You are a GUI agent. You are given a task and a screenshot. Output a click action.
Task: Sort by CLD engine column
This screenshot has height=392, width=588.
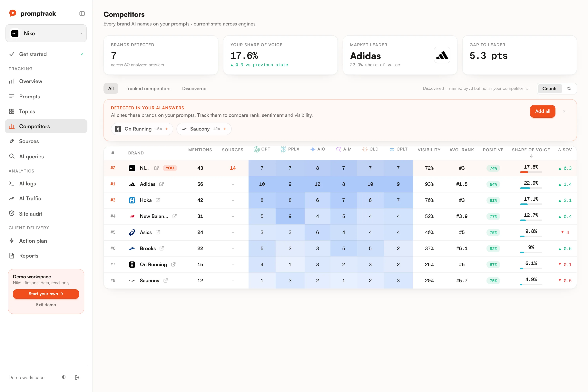click(370, 149)
